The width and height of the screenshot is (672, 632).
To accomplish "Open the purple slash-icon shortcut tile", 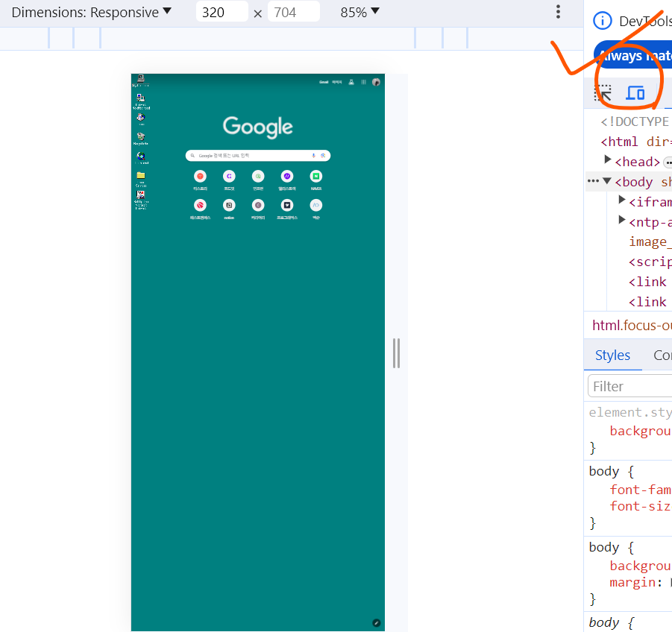I will pos(287,176).
